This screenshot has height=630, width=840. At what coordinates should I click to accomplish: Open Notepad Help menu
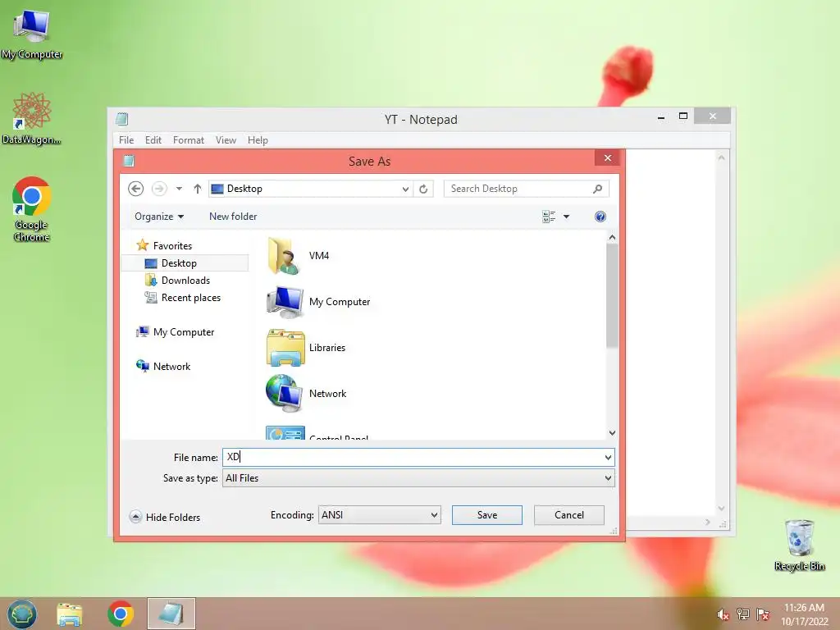[x=258, y=139]
